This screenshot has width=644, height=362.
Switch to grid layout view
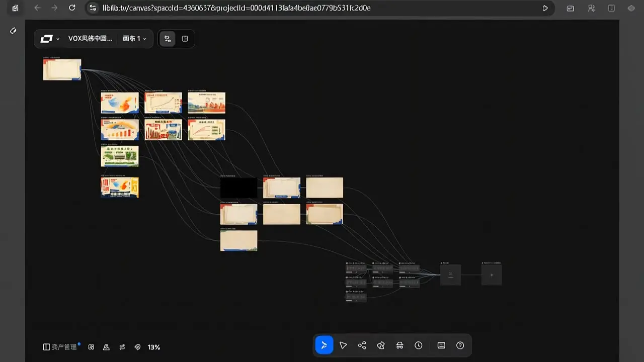185,39
